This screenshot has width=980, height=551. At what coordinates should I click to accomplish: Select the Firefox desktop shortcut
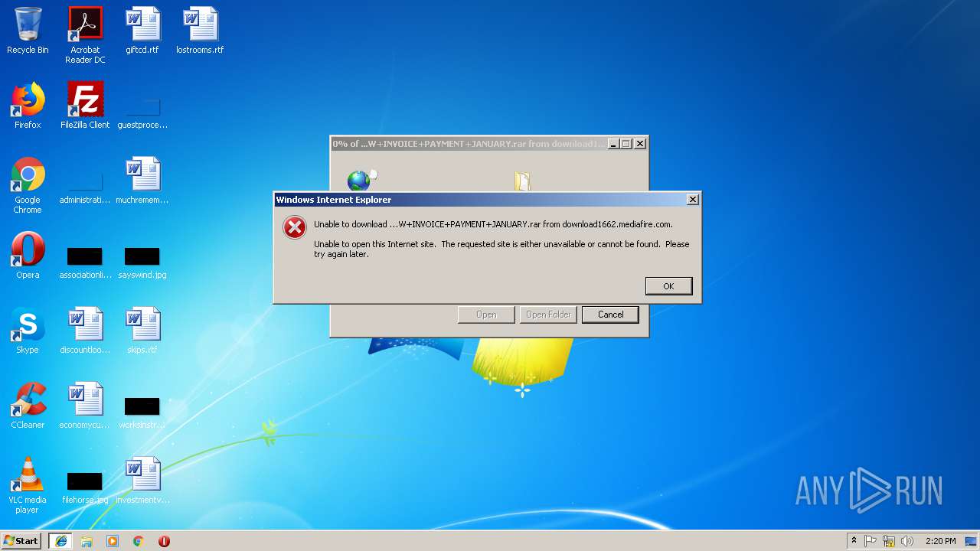click(28, 106)
